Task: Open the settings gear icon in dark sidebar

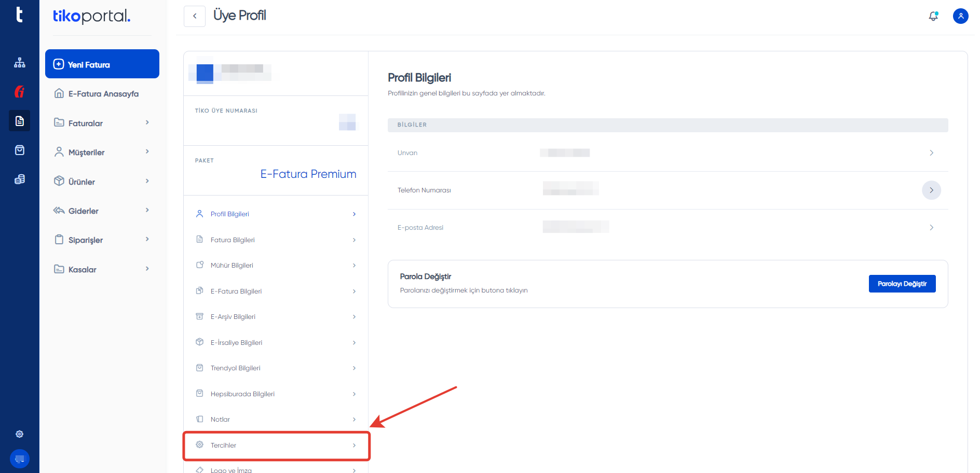Action: coord(20,434)
